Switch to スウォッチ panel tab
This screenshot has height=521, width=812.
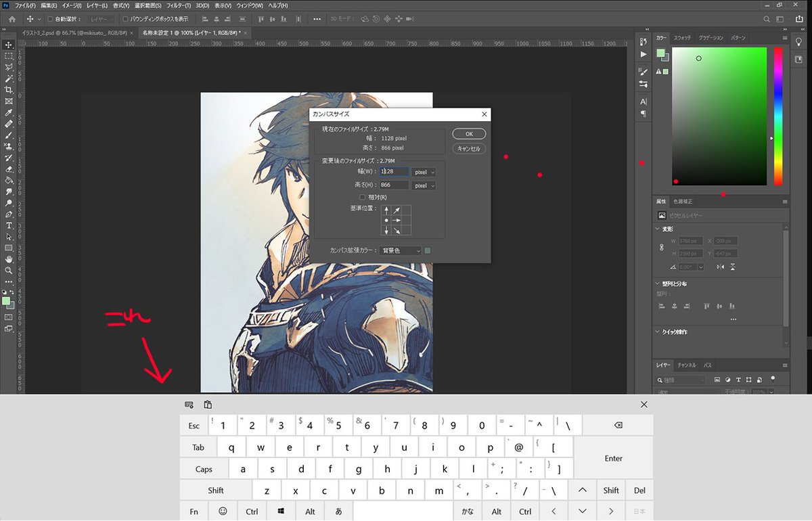682,38
